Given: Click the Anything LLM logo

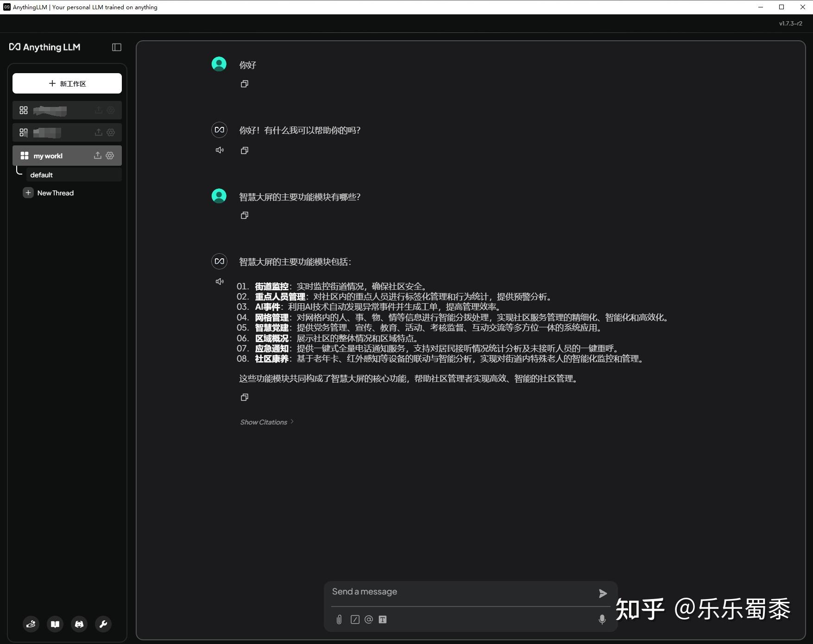Looking at the screenshot, I should click(44, 47).
